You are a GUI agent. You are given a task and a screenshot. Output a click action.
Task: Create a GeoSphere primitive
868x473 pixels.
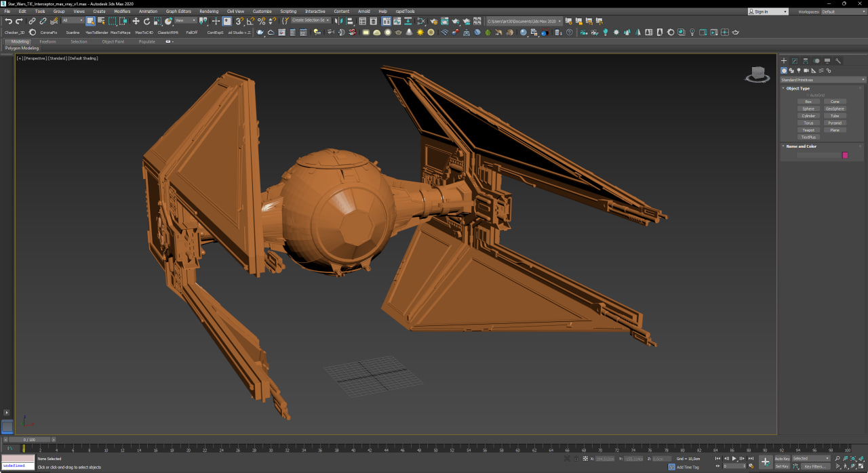point(835,109)
